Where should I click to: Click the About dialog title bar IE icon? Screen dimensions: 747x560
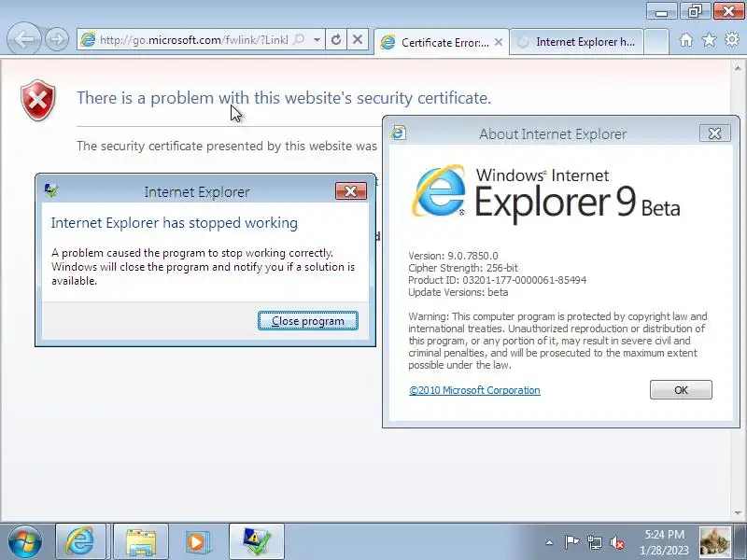coord(399,133)
